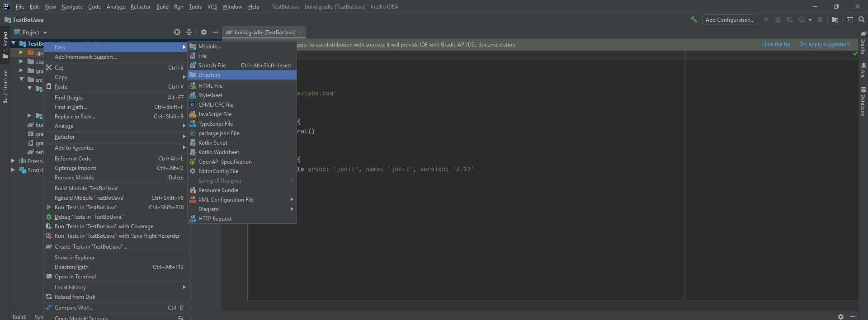Debug 'Tests in TestBotJava' from context menu

[116, 216]
